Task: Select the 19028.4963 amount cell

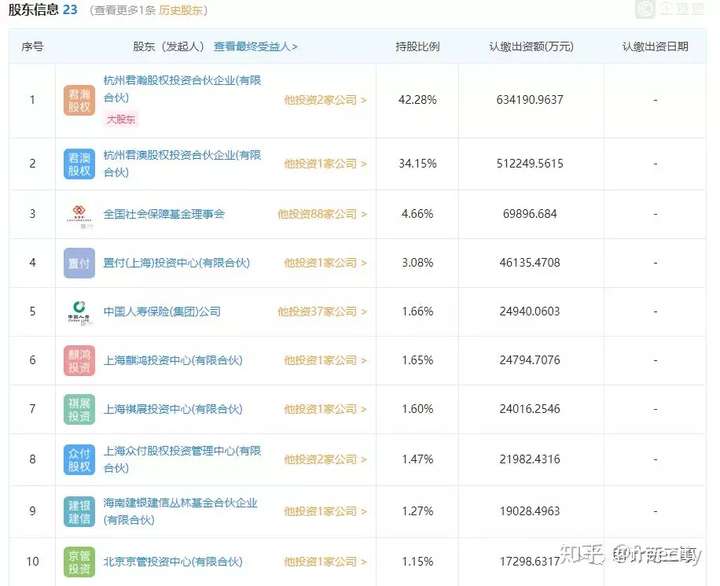Action: (x=530, y=511)
